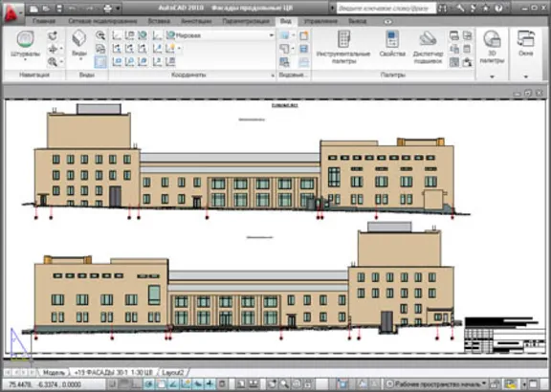This screenshot has height=392, width=551.
Task: Expand the Координаты panel dialog launcher arrow
Action: pyautogui.click(x=273, y=76)
